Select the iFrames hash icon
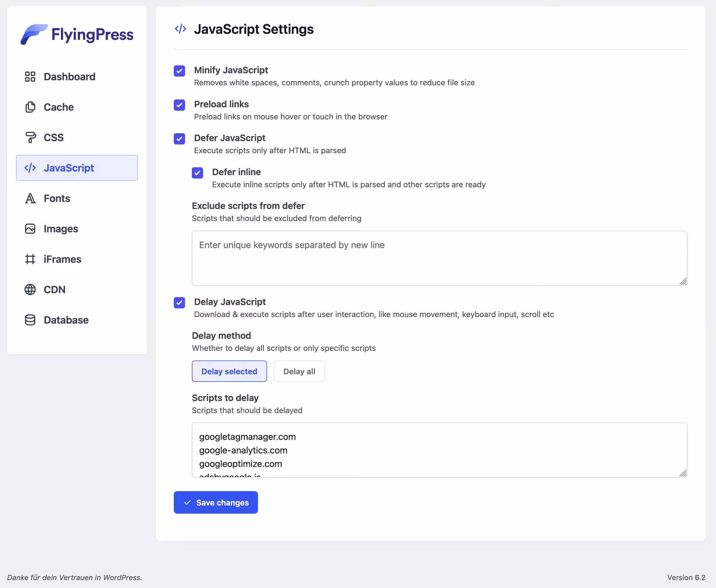 point(30,259)
